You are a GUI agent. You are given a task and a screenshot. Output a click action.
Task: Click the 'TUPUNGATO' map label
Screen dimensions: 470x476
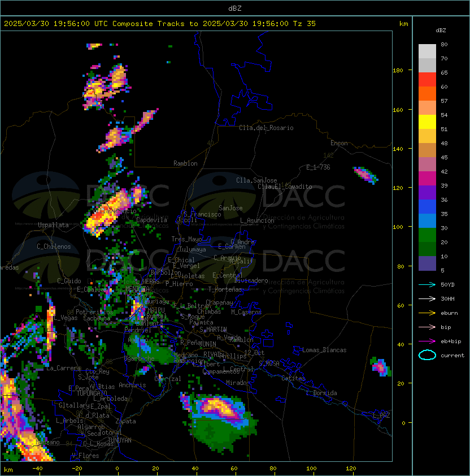92,393
